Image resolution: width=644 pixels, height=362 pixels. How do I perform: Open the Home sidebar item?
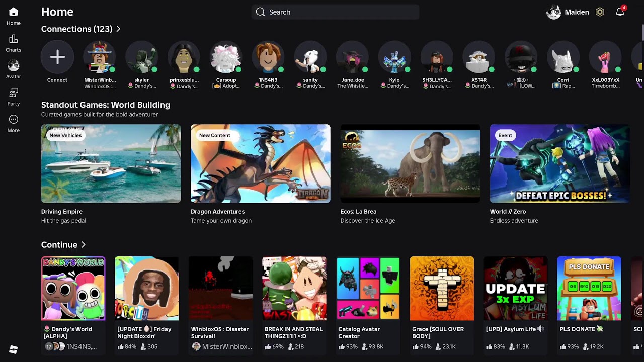14,16
